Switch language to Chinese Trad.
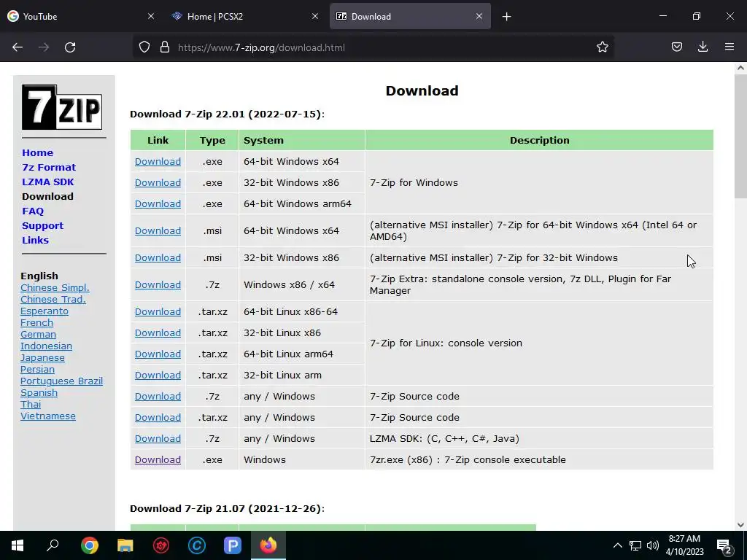This screenshot has width=747, height=560. [53, 300]
